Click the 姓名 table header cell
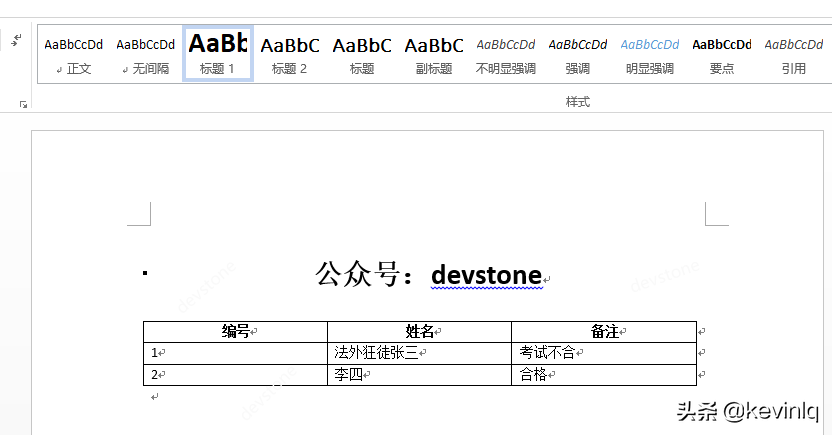Viewport: 832px width, 435px height. pyautogui.click(x=420, y=332)
